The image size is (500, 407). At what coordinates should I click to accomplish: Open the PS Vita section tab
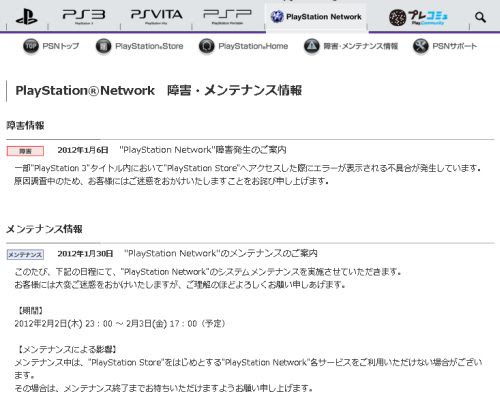click(x=156, y=17)
